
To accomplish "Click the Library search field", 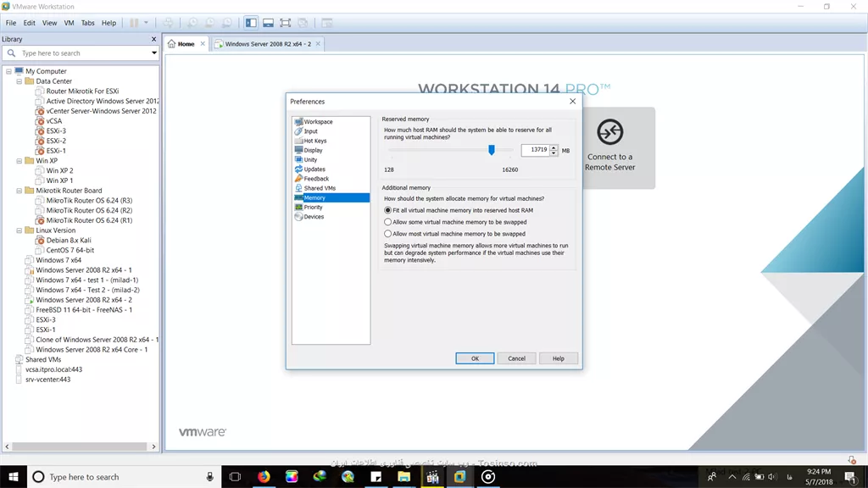I will point(81,53).
